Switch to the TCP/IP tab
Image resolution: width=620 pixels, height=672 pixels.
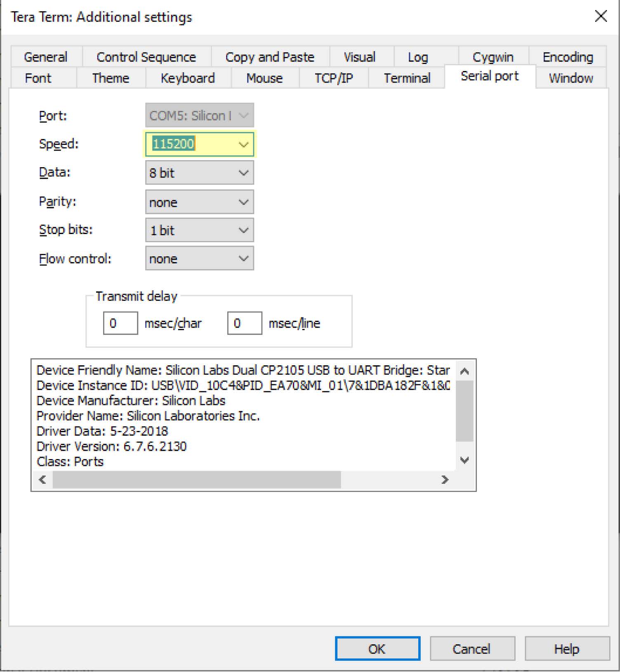(333, 78)
